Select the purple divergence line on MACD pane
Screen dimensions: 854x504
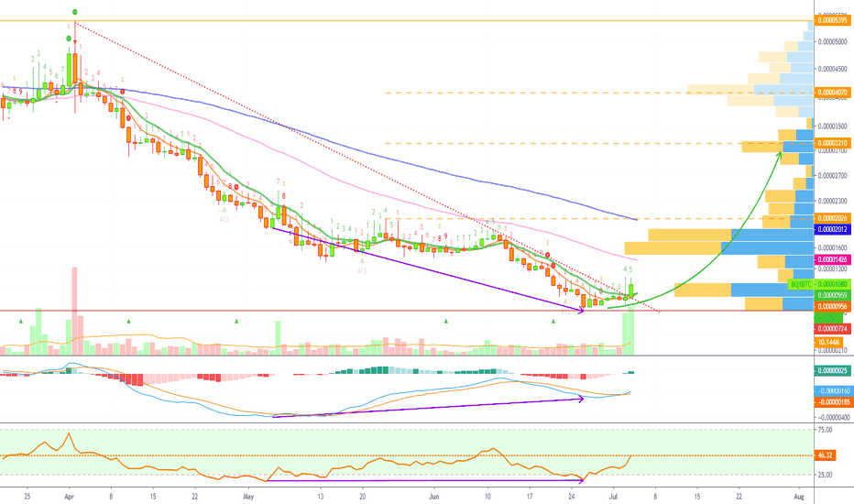click(x=428, y=408)
